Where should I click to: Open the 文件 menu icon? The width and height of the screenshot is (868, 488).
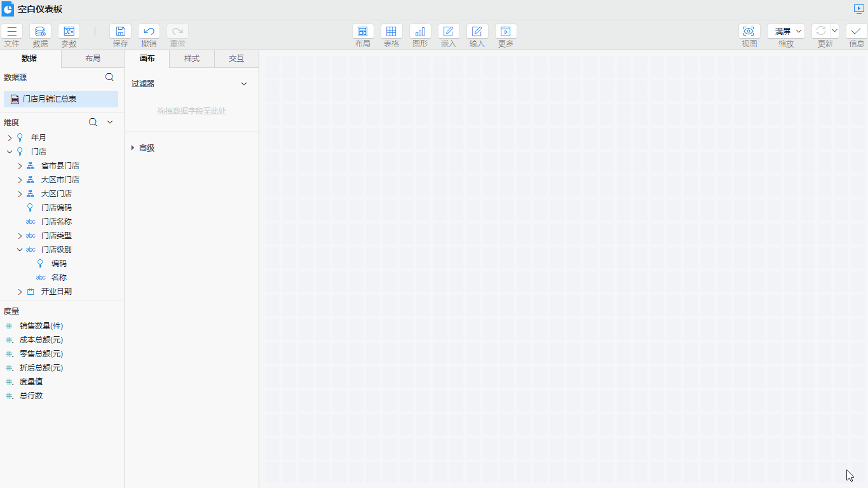(11, 31)
